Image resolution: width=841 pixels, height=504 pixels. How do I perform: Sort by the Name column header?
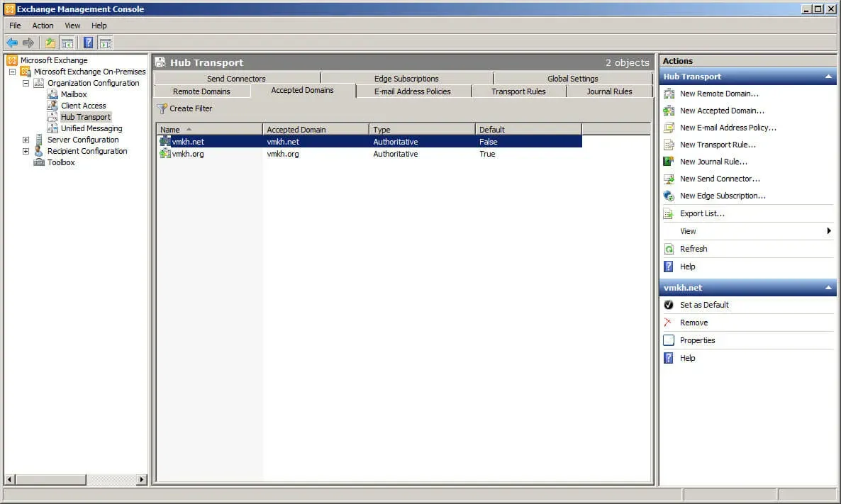209,130
